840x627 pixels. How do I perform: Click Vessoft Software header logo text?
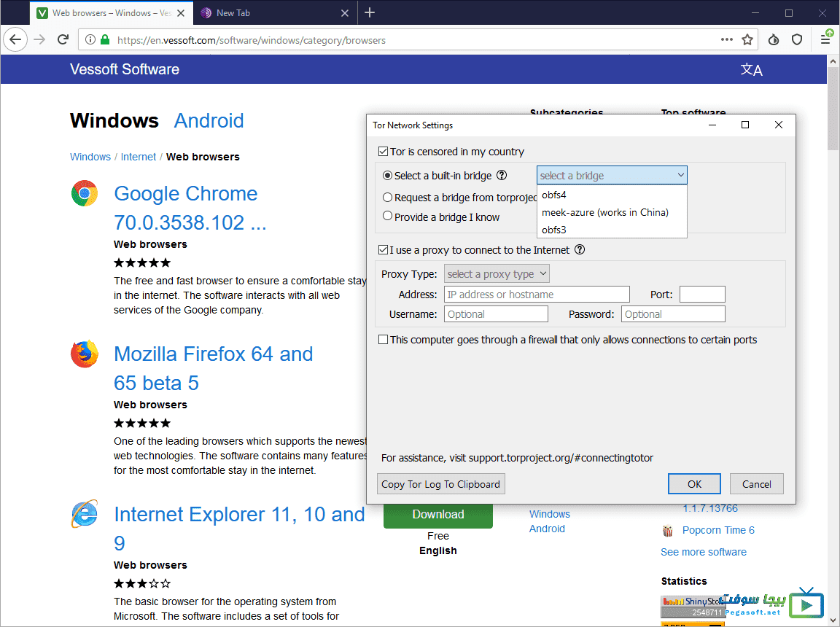(x=124, y=69)
